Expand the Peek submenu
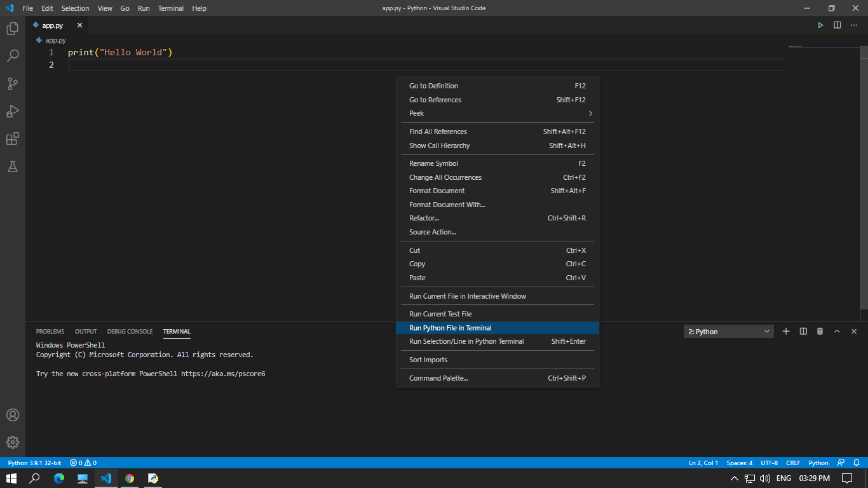The image size is (868, 488). pos(498,113)
